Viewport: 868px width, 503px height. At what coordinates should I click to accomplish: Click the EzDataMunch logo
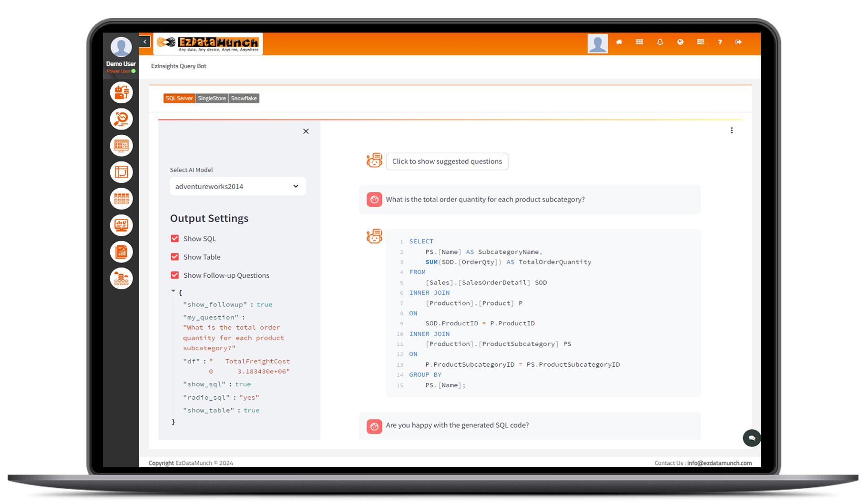(x=208, y=44)
